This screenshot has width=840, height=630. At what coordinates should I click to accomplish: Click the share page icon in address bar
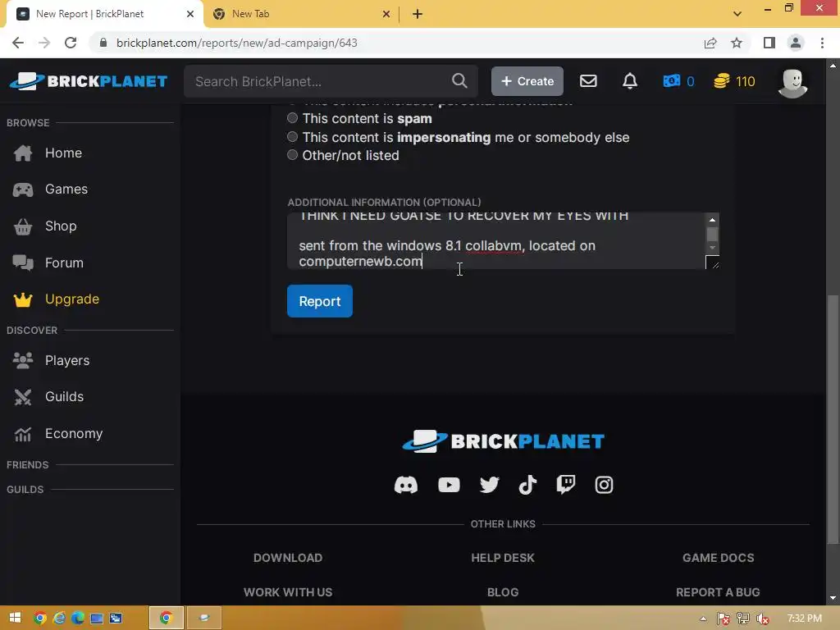(710, 43)
